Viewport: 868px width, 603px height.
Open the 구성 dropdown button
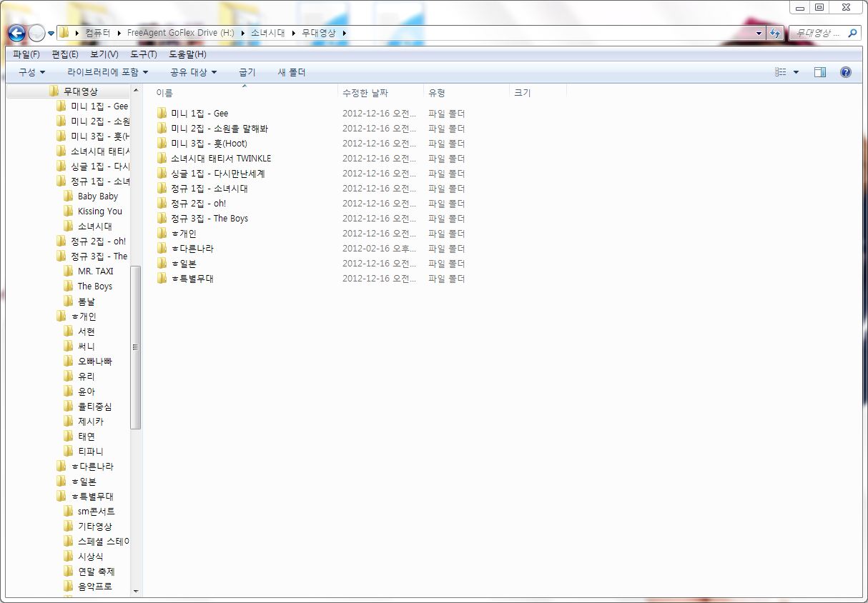coord(32,72)
